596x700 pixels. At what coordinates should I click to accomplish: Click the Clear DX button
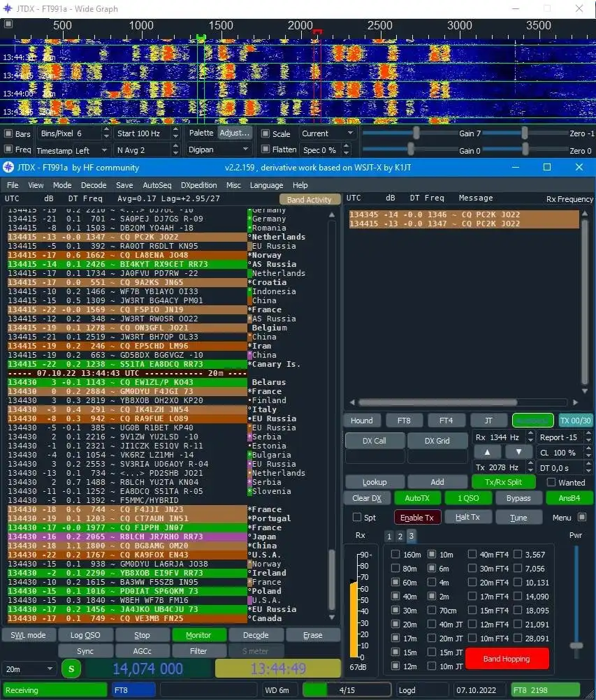[x=367, y=498]
